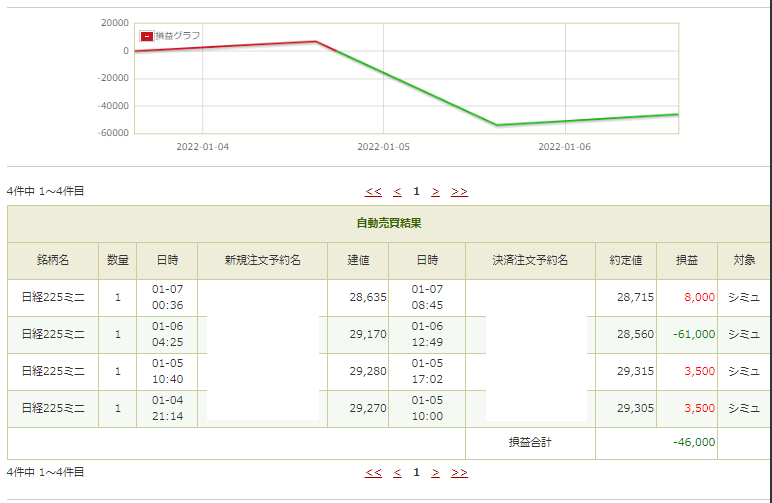Click next page link below table
772x503 pixels.
[x=435, y=472]
